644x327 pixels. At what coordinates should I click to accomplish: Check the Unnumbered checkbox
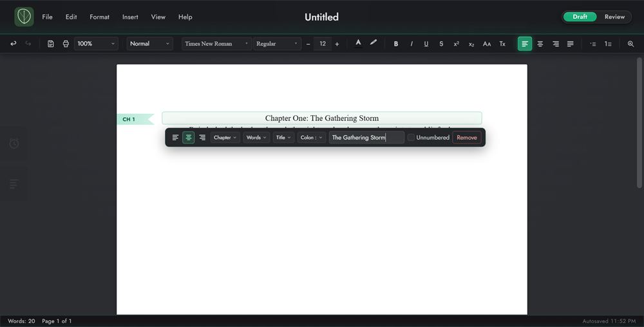(x=411, y=138)
